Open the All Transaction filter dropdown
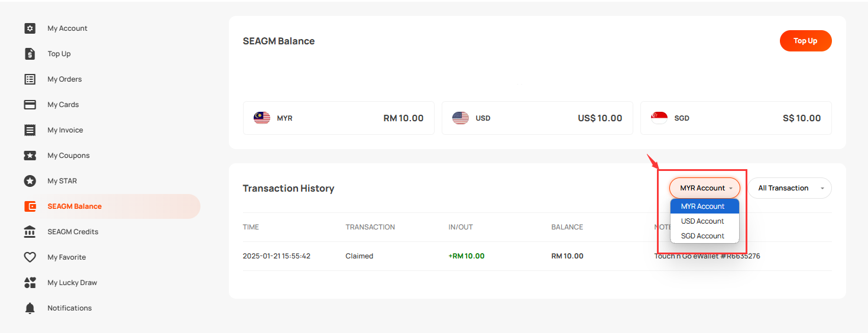This screenshot has width=868, height=333. [789, 188]
